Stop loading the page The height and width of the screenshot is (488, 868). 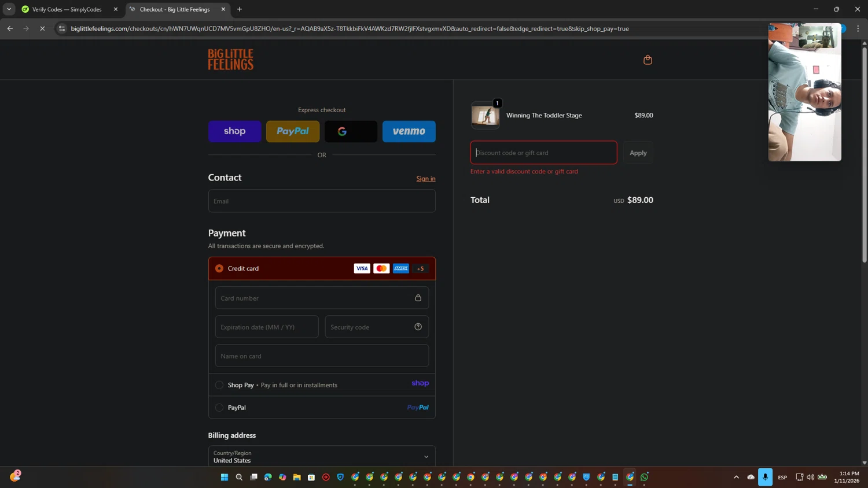(x=42, y=28)
